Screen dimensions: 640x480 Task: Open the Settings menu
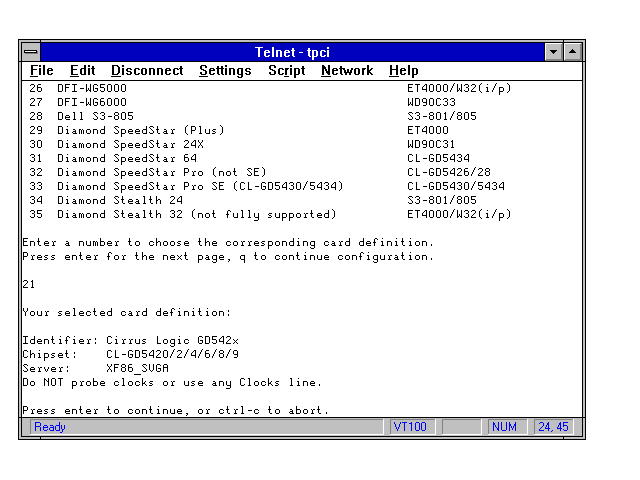coord(225,71)
